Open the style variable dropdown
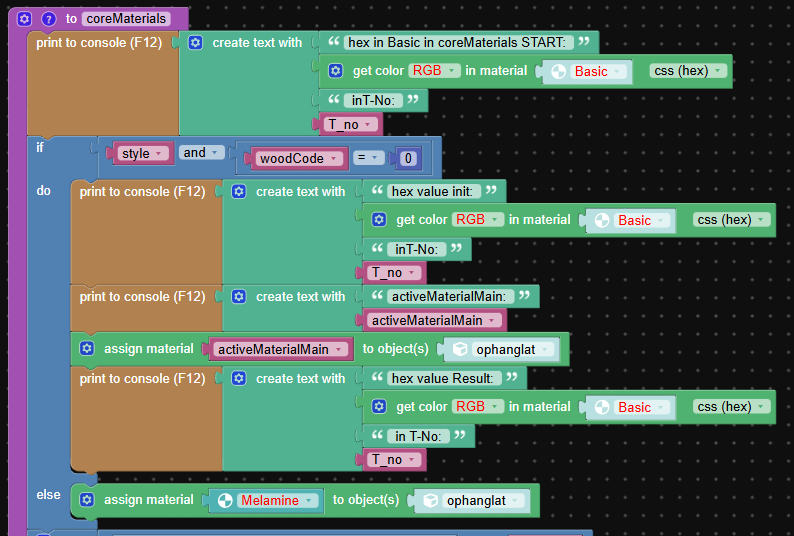The image size is (794, 536). click(x=142, y=153)
